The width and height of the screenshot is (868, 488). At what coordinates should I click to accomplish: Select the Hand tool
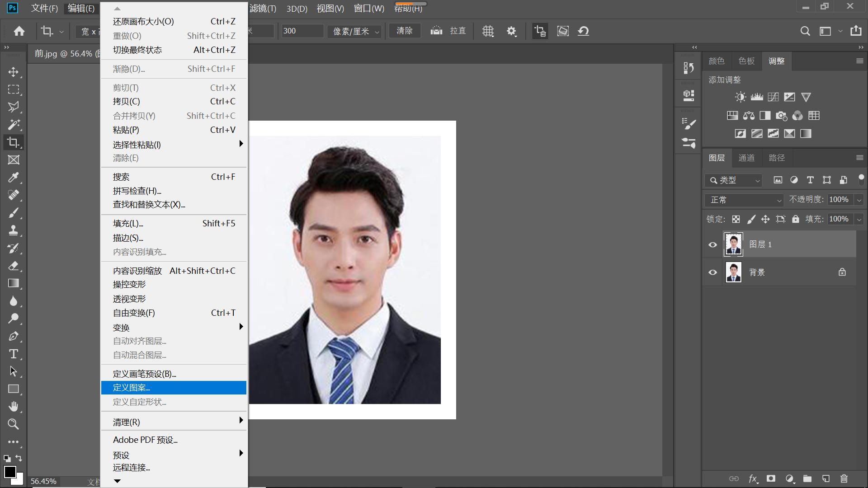coord(14,407)
